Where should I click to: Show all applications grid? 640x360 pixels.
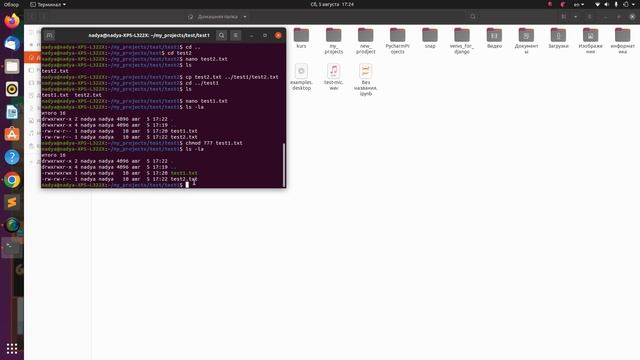pyautogui.click(x=12, y=348)
